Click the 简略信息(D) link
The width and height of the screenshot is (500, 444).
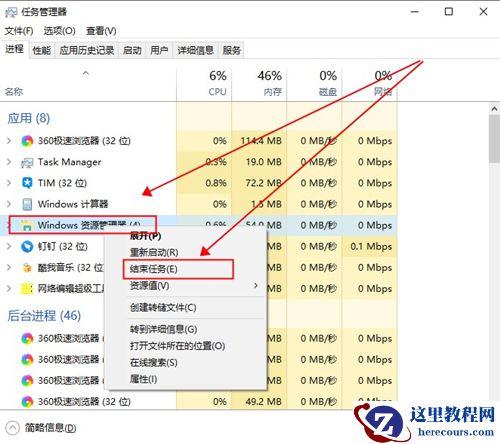tap(50, 428)
